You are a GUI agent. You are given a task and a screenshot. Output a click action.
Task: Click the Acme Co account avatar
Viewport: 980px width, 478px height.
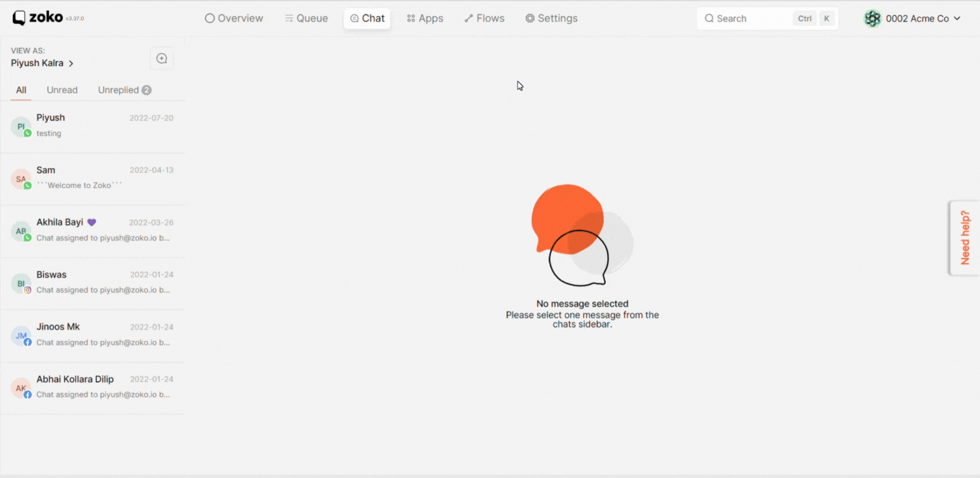(x=873, y=18)
